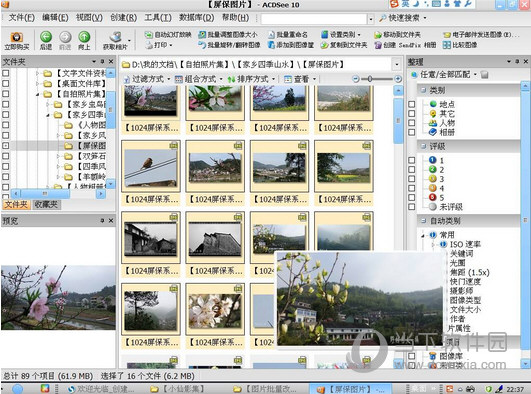The image size is (531, 394).
Task: Click the zoom-in plus icon beside thumbnail slider
Action: 398,79
